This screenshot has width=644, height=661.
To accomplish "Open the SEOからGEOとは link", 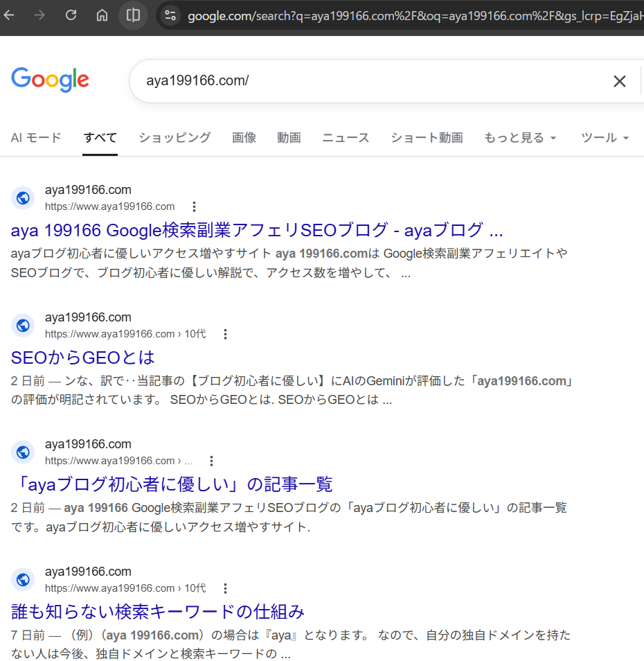I will [82, 357].
